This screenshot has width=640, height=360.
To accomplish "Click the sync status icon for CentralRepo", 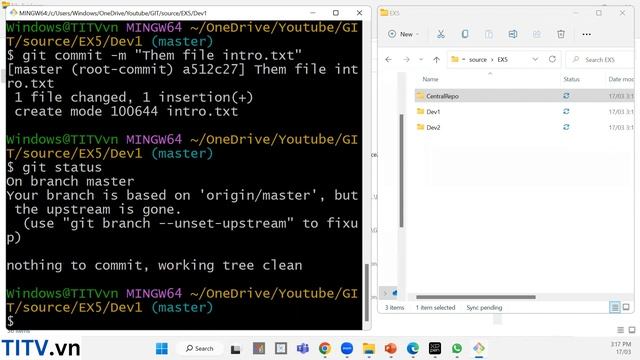I will coord(566,96).
